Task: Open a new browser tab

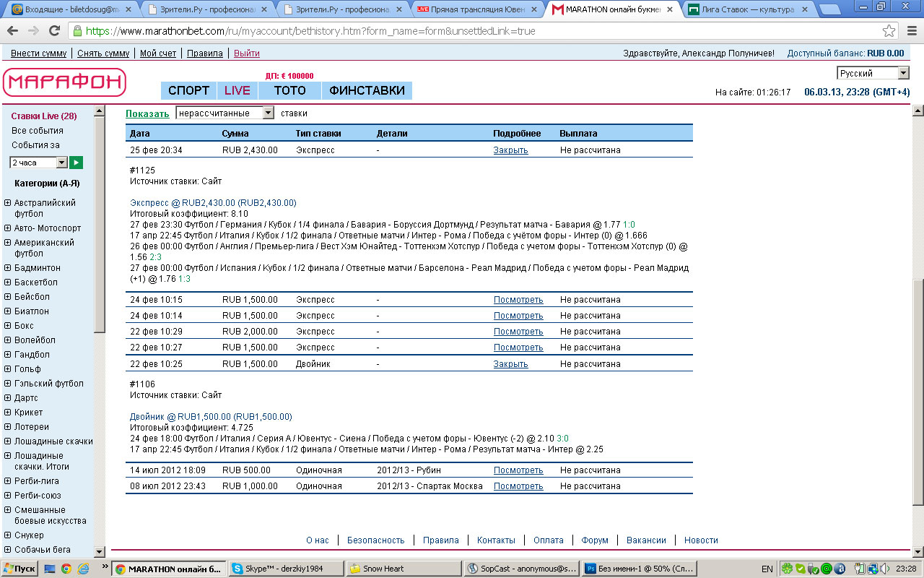Action: pos(832,9)
